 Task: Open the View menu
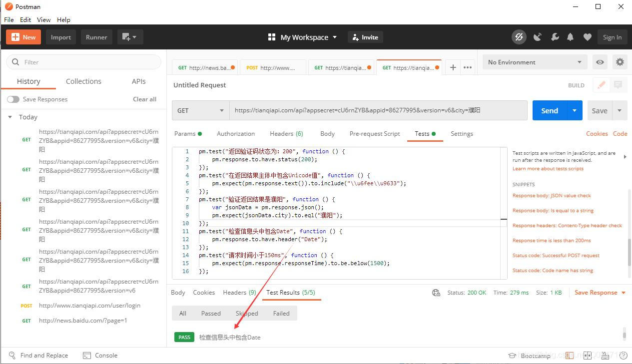[44, 19]
